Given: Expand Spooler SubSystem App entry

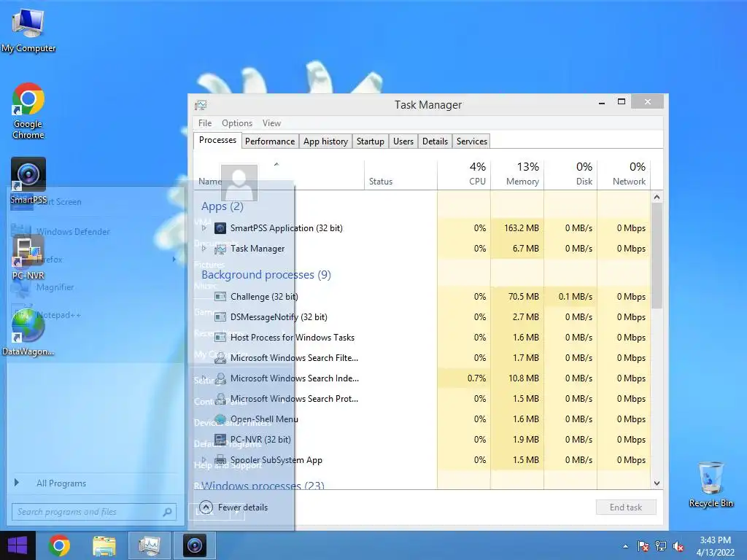Looking at the screenshot, I should point(204,460).
